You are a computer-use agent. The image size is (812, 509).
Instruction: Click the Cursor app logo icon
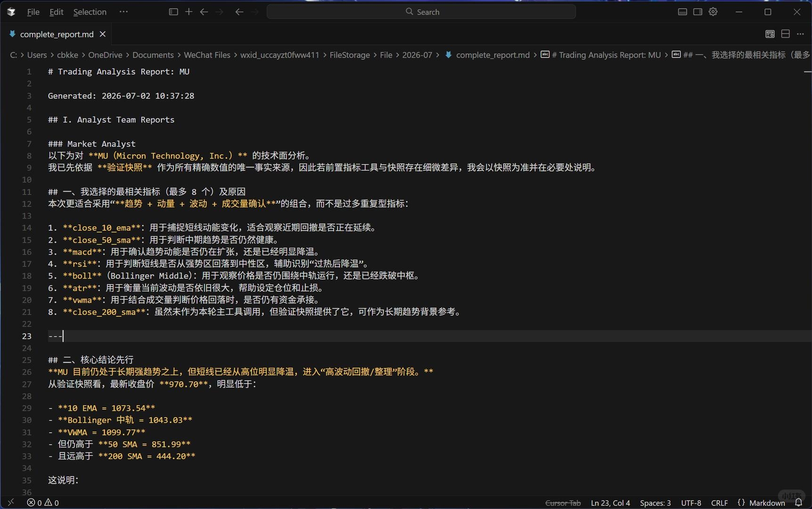[11, 12]
